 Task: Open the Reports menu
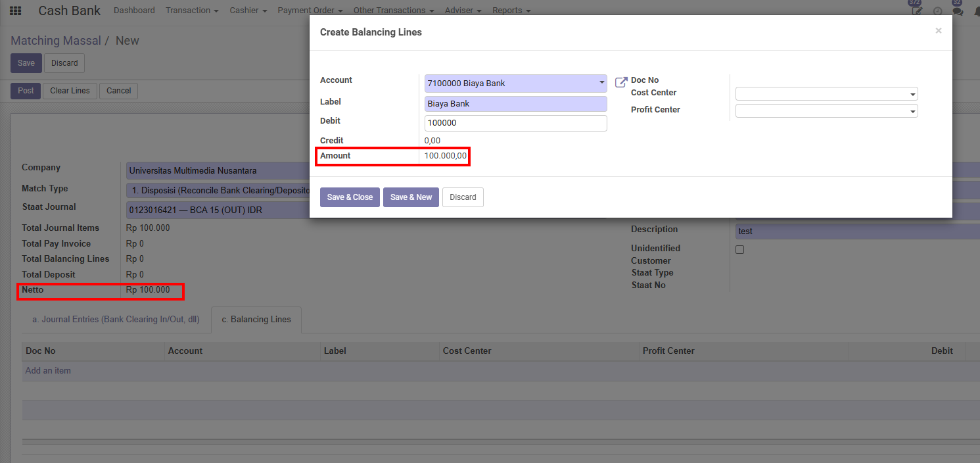pyautogui.click(x=511, y=11)
